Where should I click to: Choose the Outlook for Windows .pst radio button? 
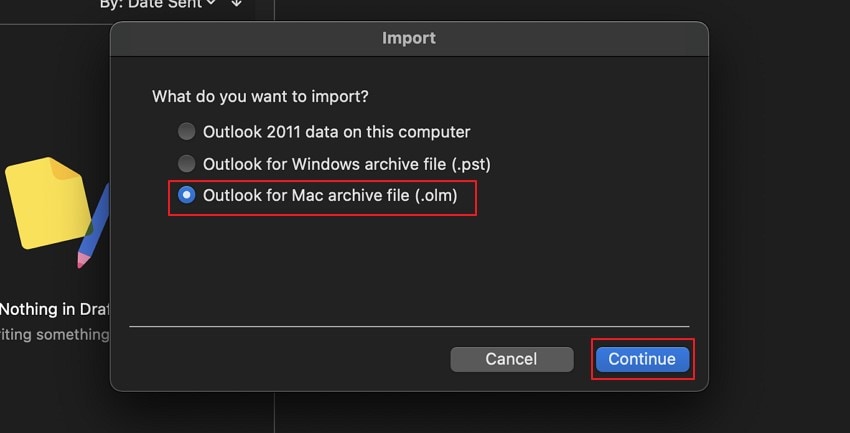pos(186,164)
